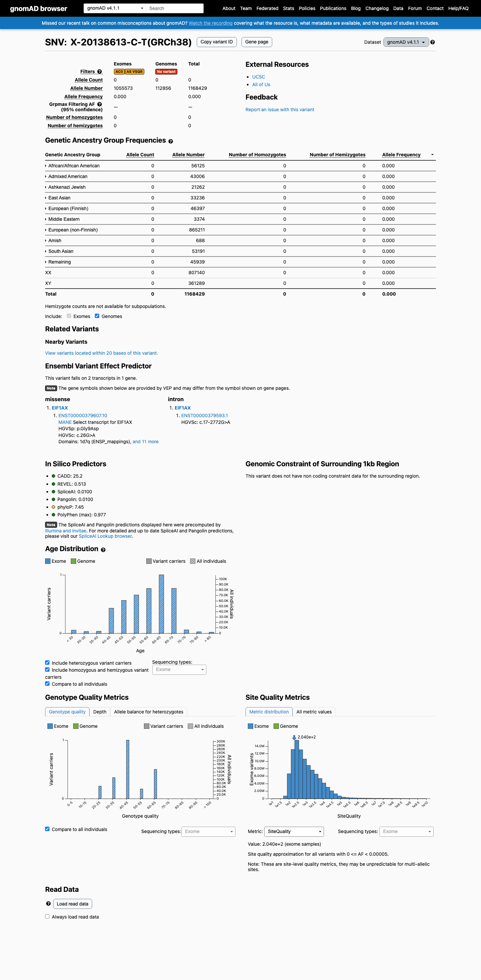481x980 pixels.
Task: Click the Copy variant ID button
Action: pyautogui.click(x=216, y=42)
